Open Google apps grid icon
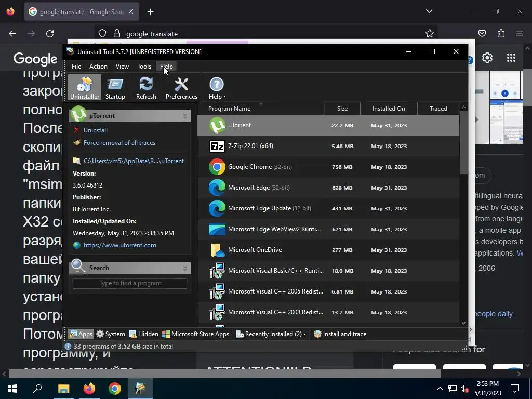Viewport: 532px width, 399px height. coord(511,58)
